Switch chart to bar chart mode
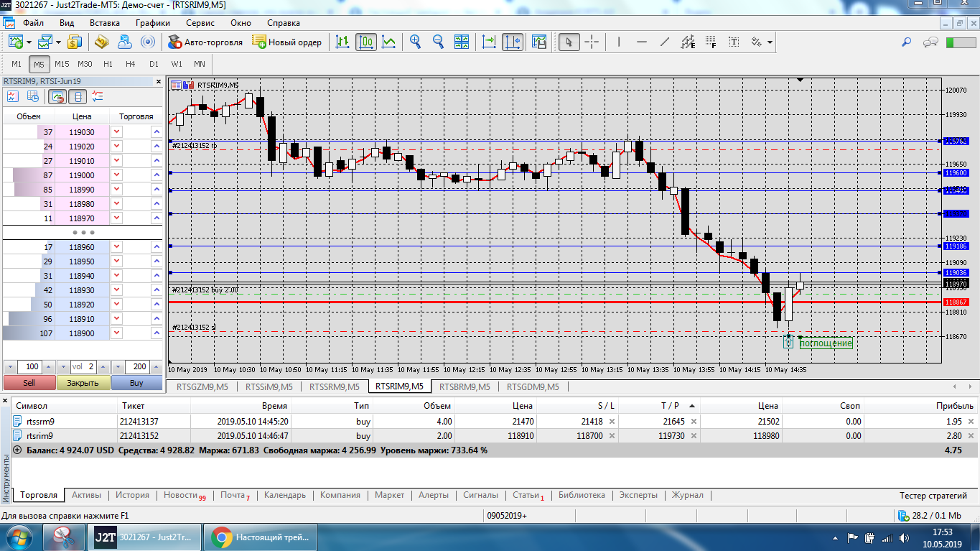The height and width of the screenshot is (551, 980). [343, 42]
